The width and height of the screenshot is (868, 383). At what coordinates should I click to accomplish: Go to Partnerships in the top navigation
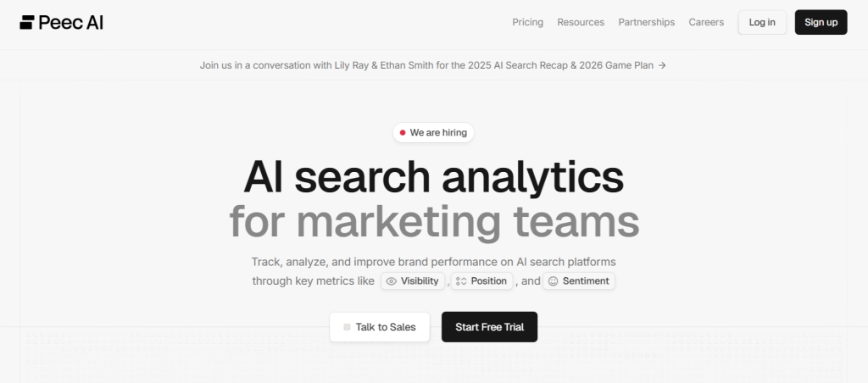[646, 22]
